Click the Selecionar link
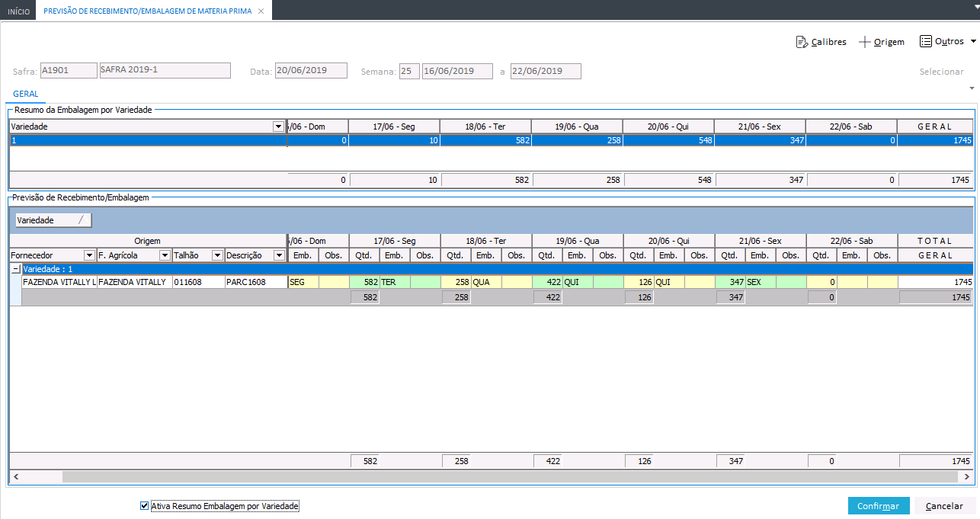The width and height of the screenshot is (980, 519). coord(941,72)
